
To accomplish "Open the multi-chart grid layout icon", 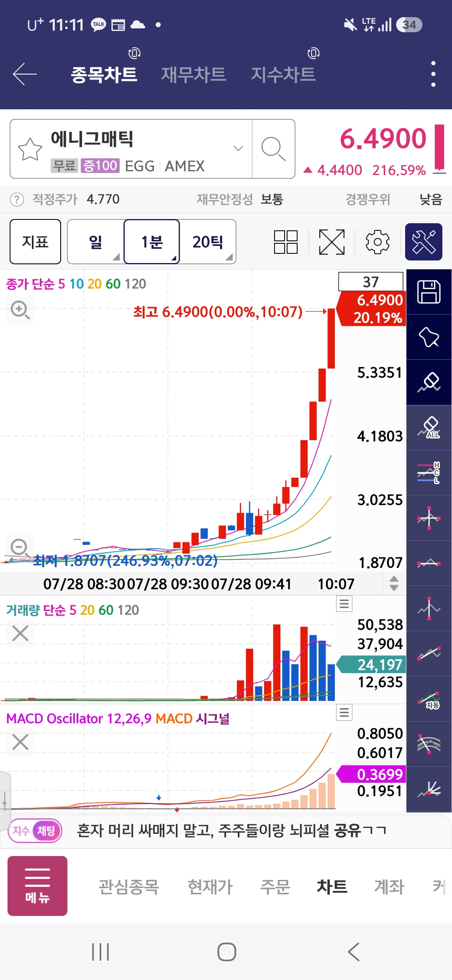I will (x=286, y=242).
